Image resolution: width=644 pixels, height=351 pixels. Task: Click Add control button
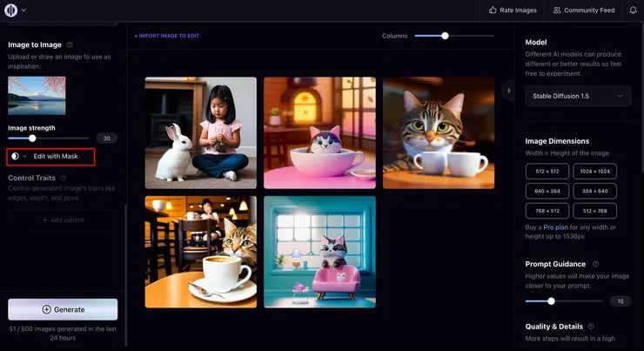(x=63, y=219)
